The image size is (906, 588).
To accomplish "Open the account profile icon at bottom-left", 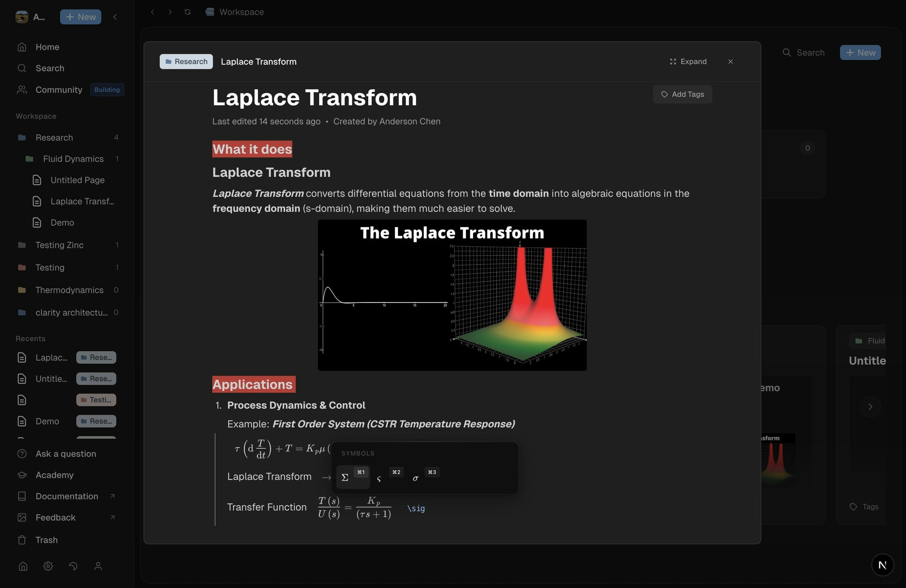I will click(98, 566).
